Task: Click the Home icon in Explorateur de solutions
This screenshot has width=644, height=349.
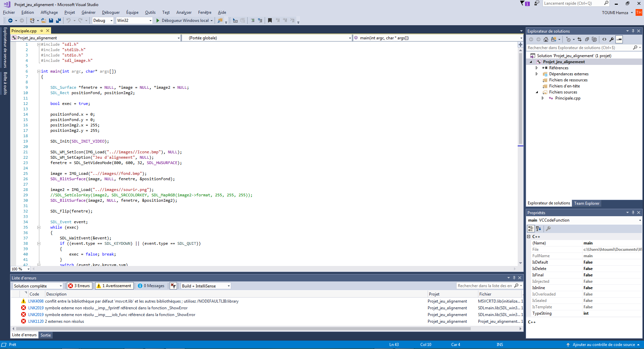Action: coord(546,39)
